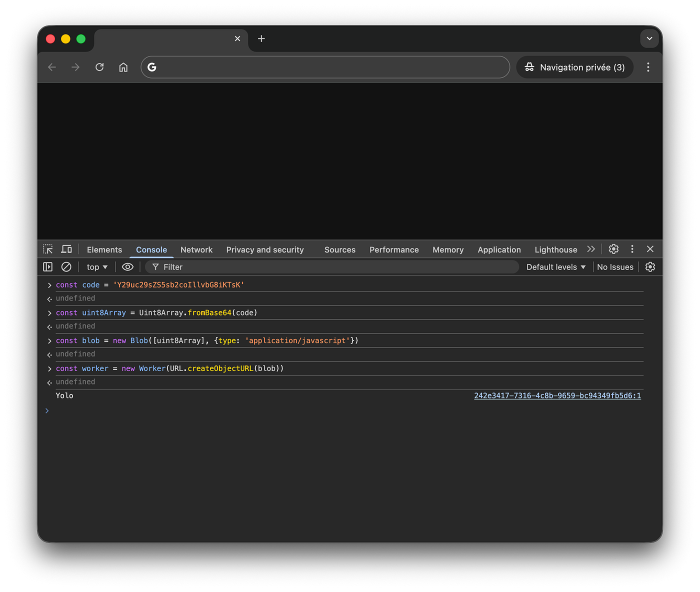Open the customize DevTools three-dot menu
The image size is (700, 592).
tap(632, 248)
